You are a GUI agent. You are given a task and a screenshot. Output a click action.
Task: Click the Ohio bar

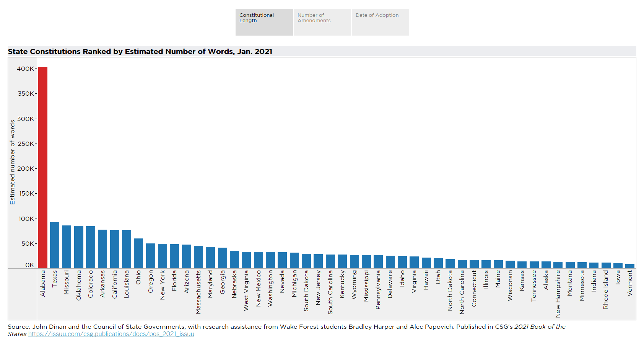[x=138, y=253]
